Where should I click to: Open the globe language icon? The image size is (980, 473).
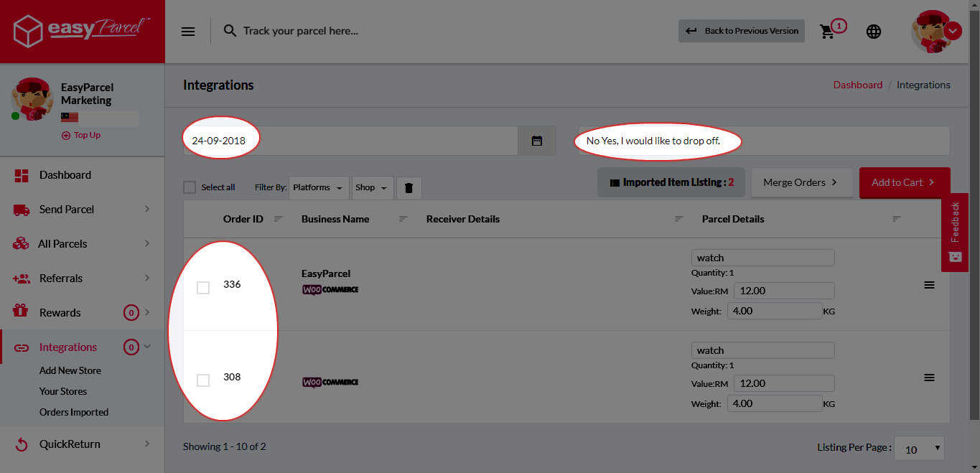pos(874,31)
